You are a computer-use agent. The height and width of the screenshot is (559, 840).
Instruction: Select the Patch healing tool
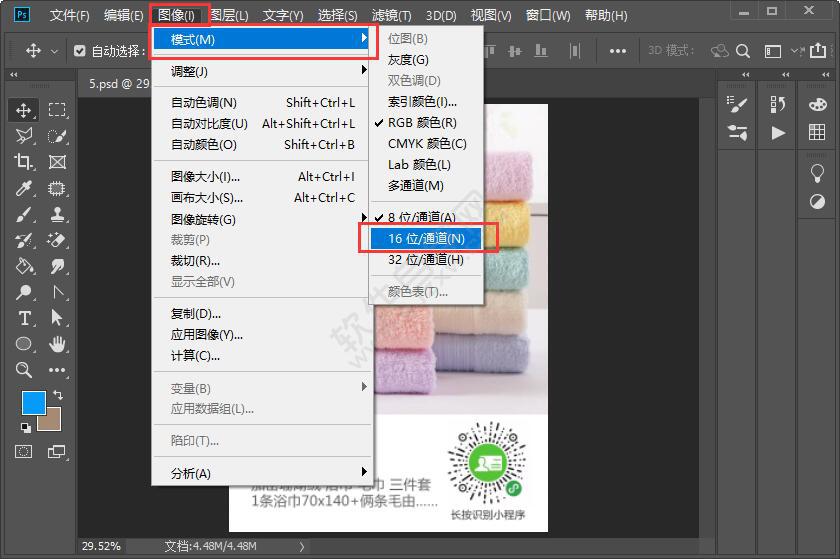[x=57, y=188]
